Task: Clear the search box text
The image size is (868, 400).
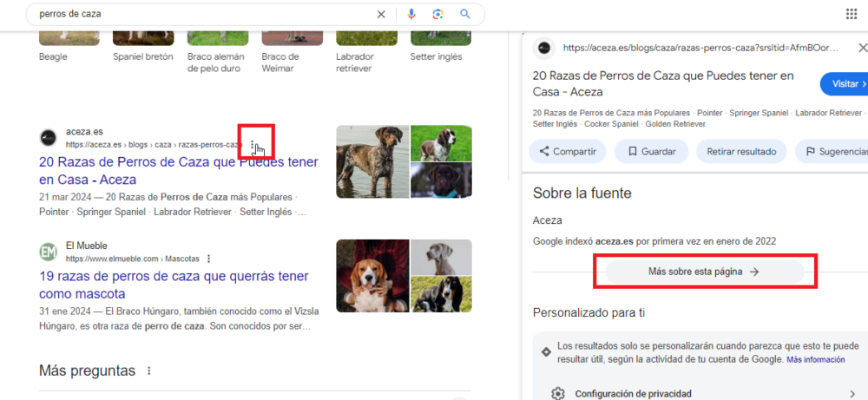Action: [x=381, y=15]
